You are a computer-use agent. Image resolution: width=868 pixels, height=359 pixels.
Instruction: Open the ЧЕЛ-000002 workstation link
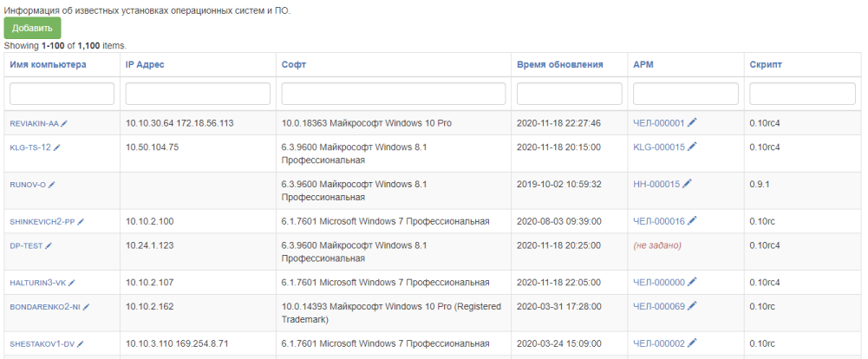(659, 343)
